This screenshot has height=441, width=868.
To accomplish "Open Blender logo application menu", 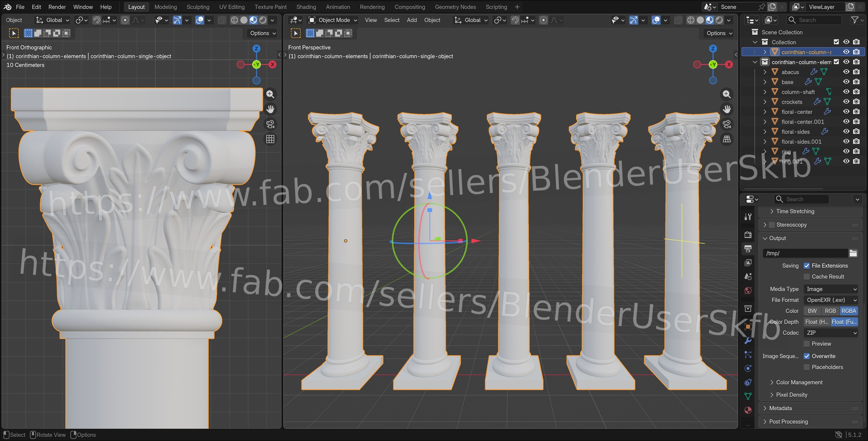I will [x=7, y=7].
